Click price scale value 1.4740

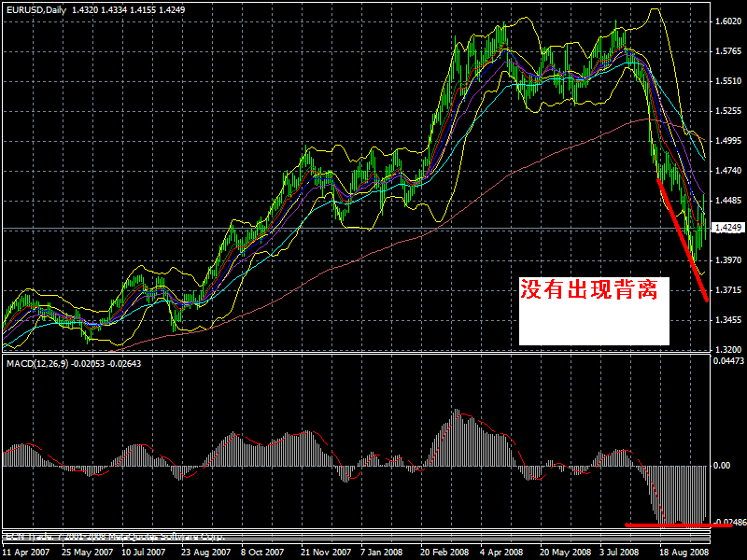point(728,171)
